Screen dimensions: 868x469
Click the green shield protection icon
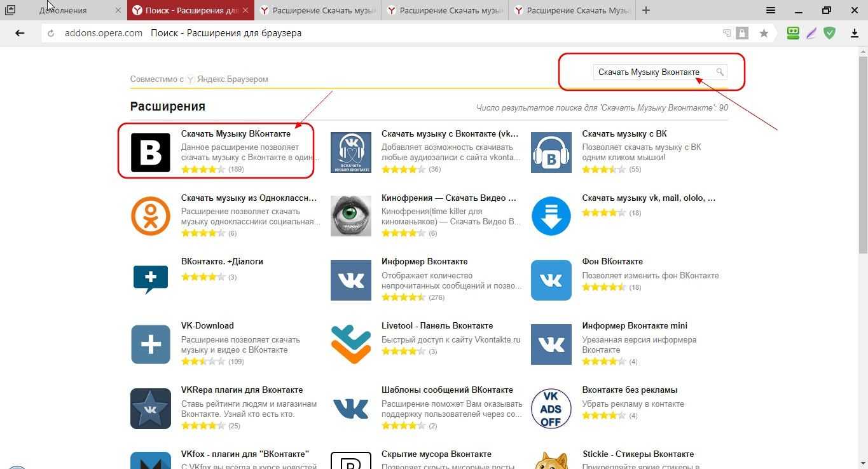coord(829,33)
